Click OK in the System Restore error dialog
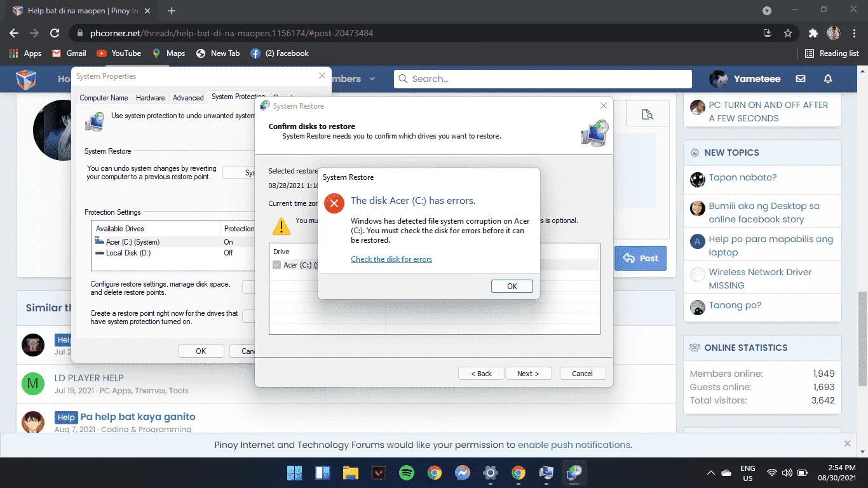 512,287
